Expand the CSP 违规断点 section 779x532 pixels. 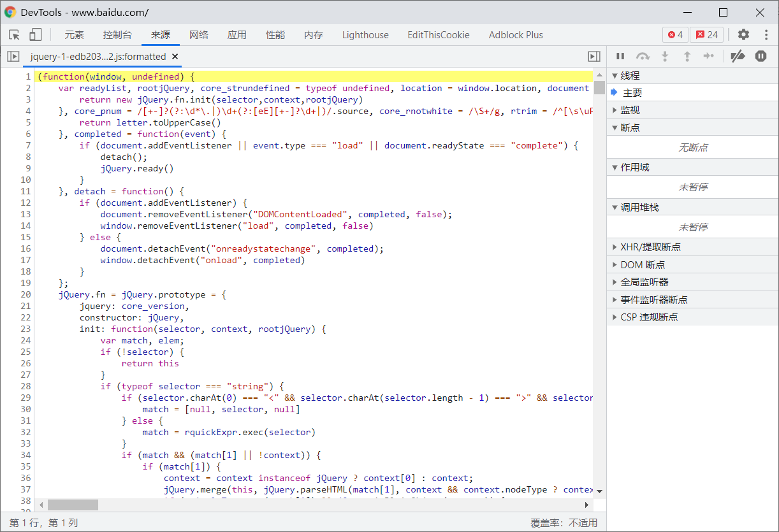(x=692, y=317)
